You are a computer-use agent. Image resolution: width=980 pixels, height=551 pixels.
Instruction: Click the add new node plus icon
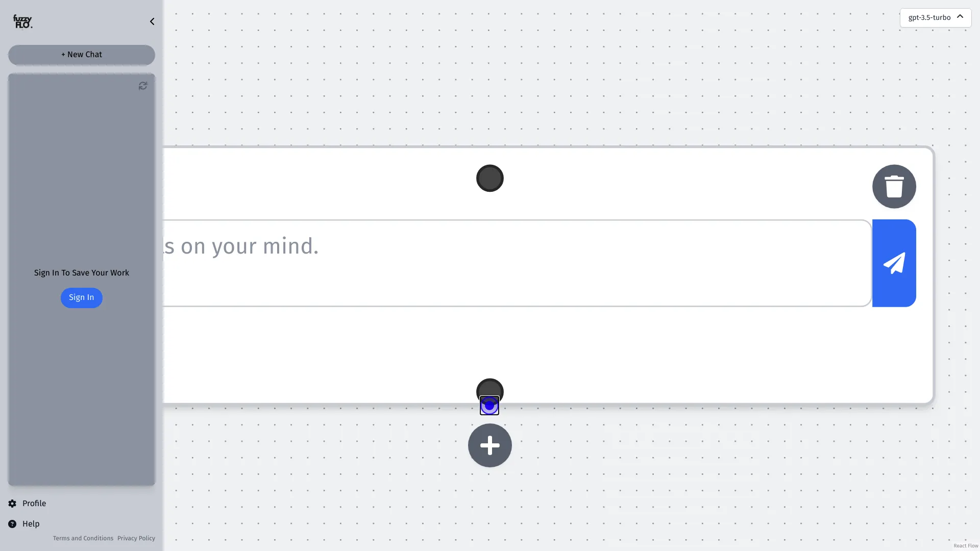489,445
